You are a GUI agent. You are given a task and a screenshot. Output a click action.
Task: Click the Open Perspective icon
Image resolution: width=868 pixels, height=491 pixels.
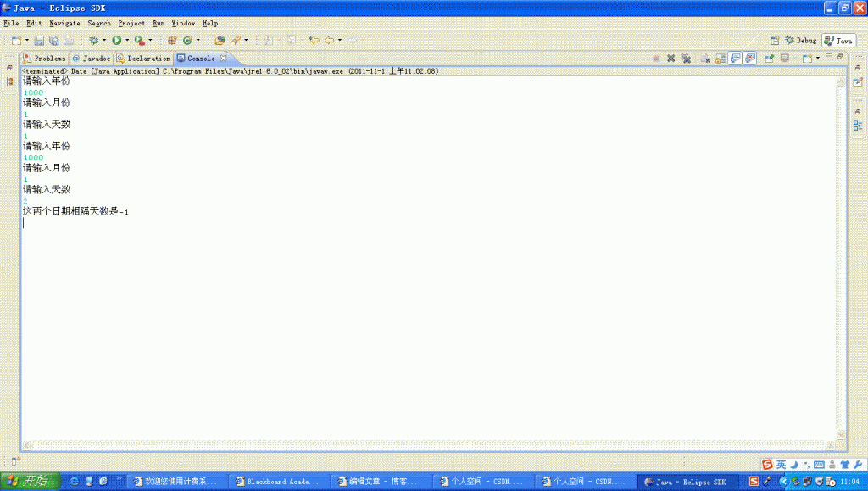[775, 41]
